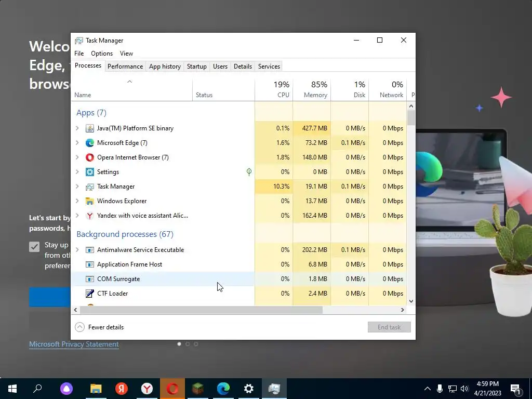Select the Java(TM) Platform SE binary icon
Image resolution: width=532 pixels, height=399 pixels.
point(89,128)
